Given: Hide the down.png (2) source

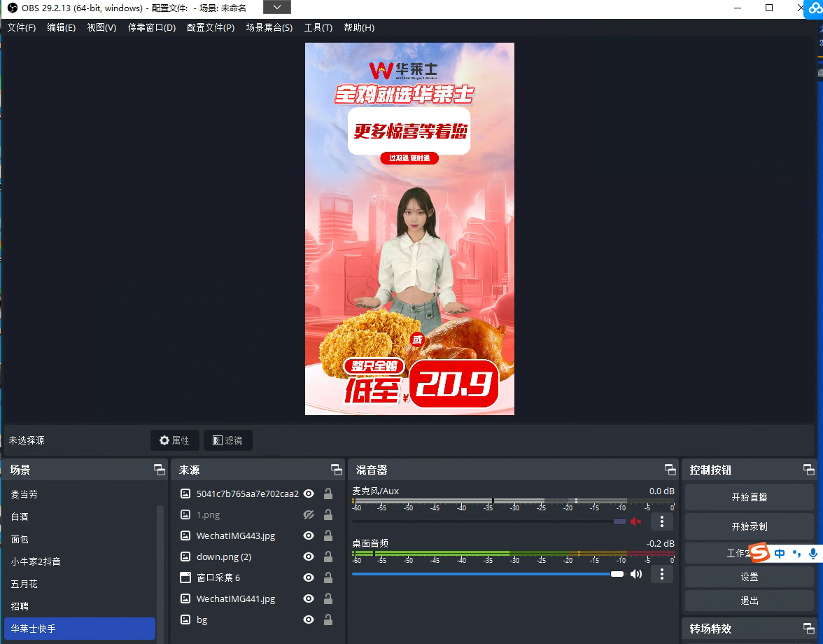Looking at the screenshot, I should pos(309,557).
